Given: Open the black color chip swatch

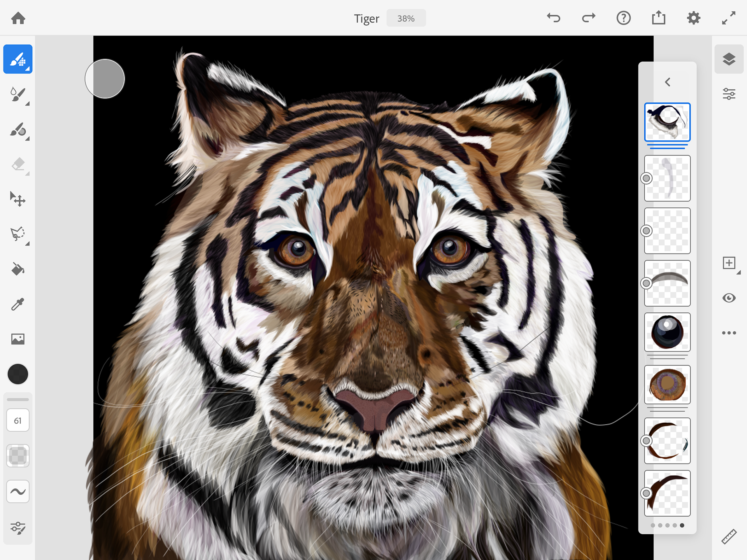Looking at the screenshot, I should coord(18,374).
